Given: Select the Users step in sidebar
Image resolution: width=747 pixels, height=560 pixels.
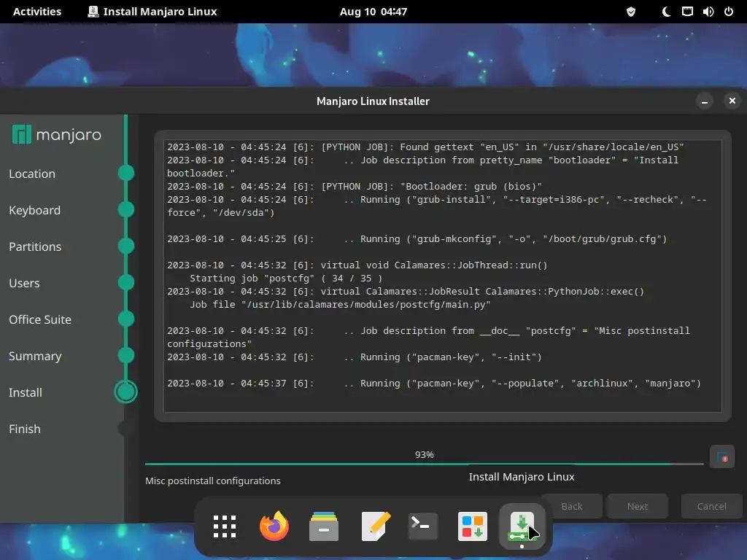Looking at the screenshot, I should 24,283.
